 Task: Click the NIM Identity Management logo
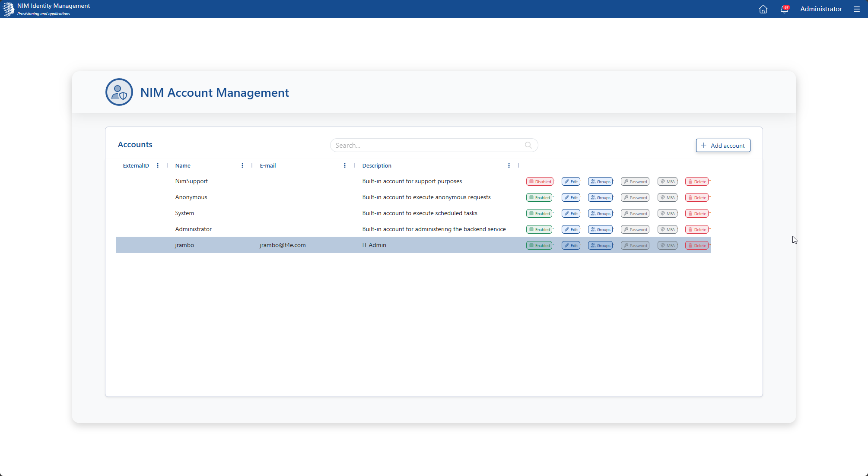point(8,9)
